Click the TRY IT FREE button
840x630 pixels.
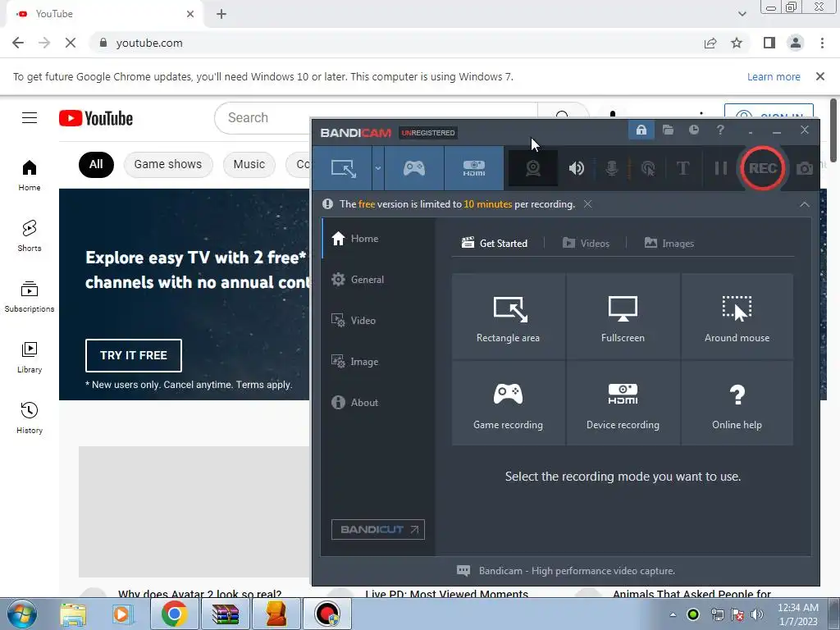[x=134, y=355]
